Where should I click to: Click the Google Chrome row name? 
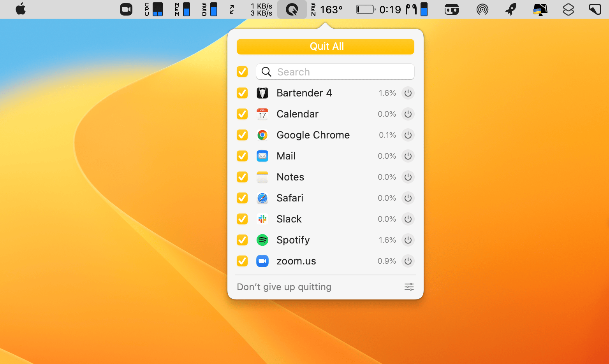point(313,135)
